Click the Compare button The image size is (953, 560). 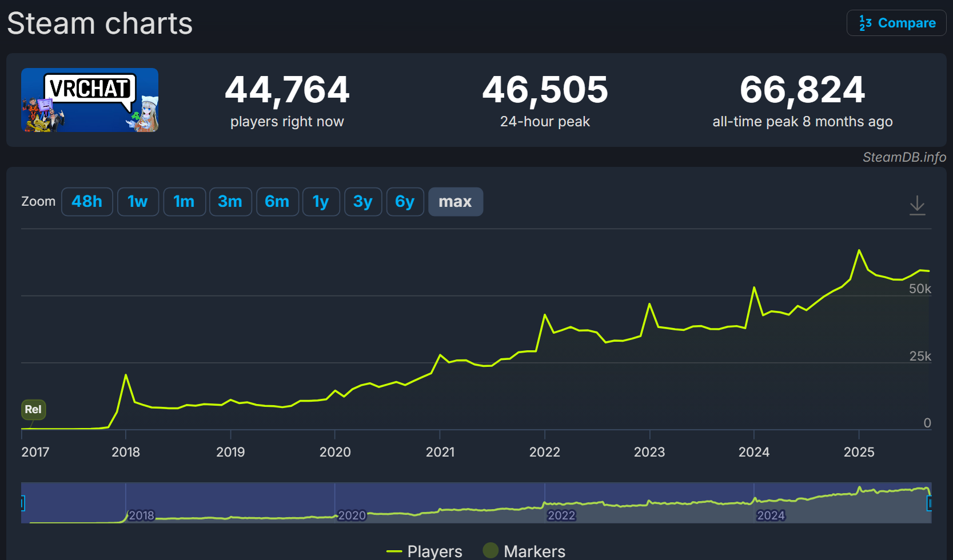click(896, 23)
